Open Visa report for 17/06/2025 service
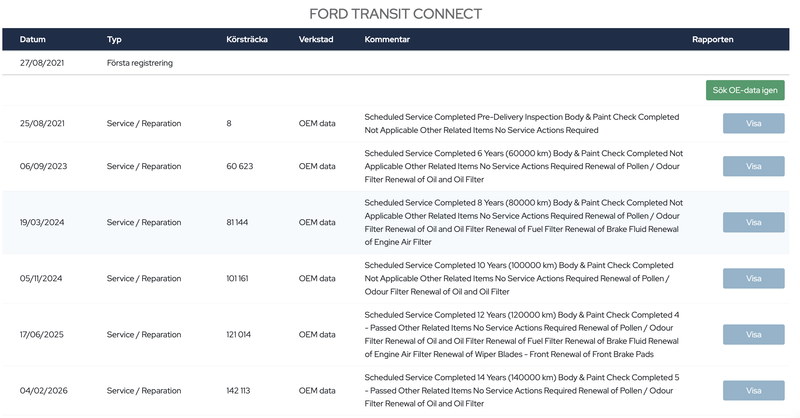 (754, 335)
